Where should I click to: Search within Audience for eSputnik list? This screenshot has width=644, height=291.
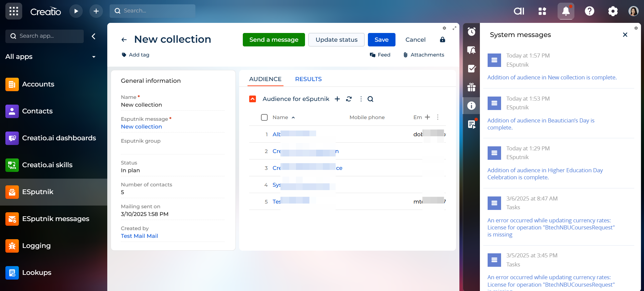pos(370,99)
